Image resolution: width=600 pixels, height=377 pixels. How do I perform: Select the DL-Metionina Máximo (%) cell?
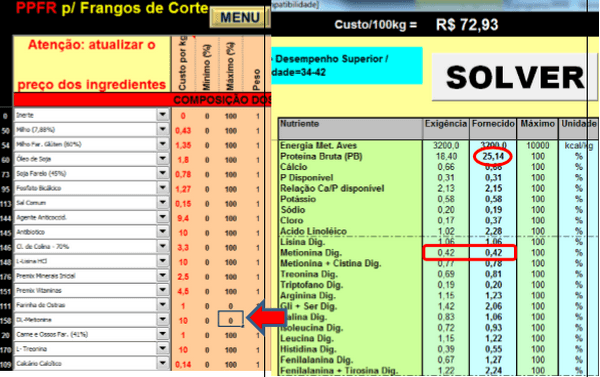[230, 320]
